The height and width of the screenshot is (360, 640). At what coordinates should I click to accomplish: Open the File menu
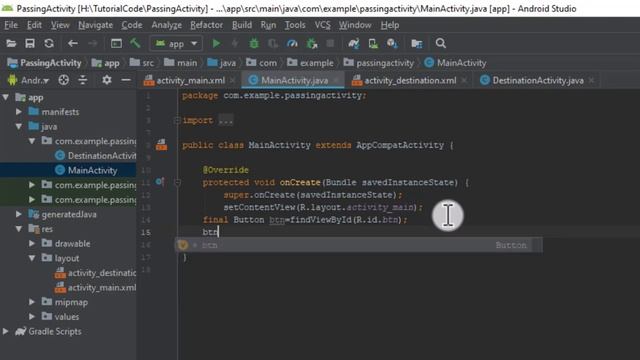(x=11, y=25)
